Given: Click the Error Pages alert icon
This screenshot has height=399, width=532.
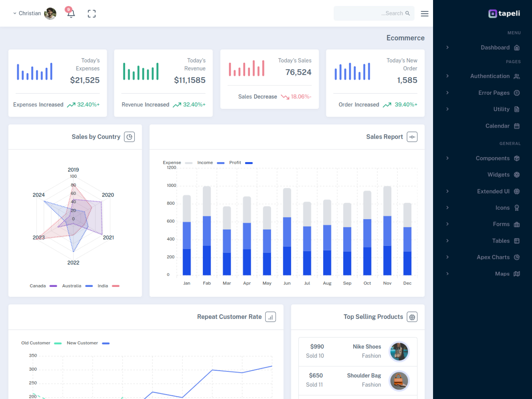Looking at the screenshot, I should pyautogui.click(x=517, y=93).
